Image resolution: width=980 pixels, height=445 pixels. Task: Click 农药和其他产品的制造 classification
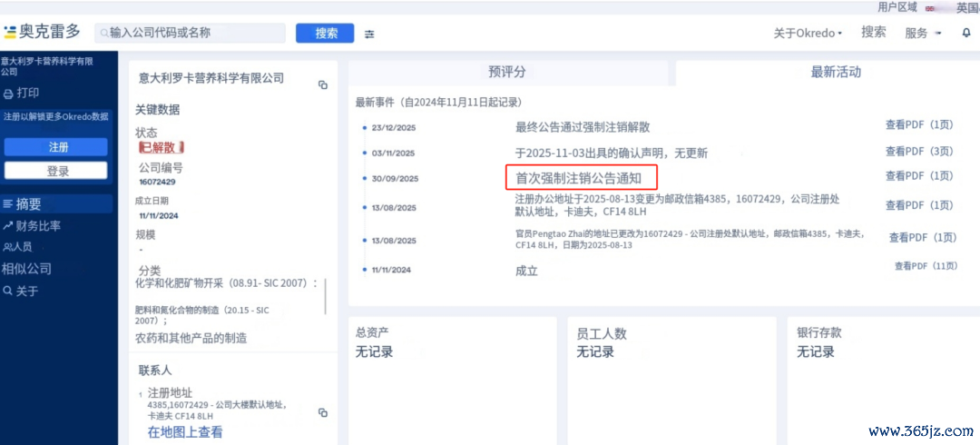click(x=191, y=339)
